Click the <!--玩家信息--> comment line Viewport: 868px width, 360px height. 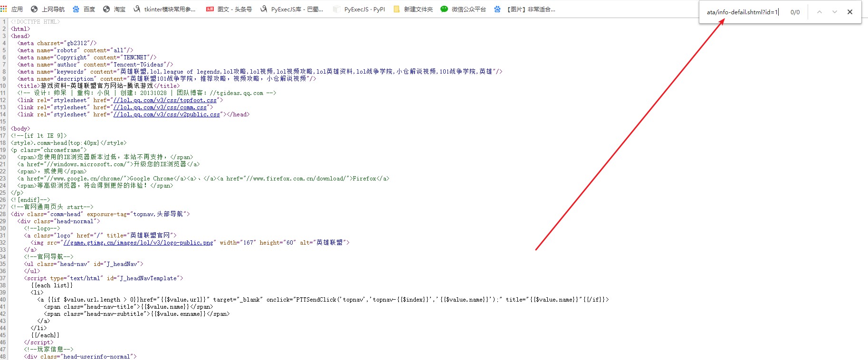pyautogui.click(x=48, y=350)
